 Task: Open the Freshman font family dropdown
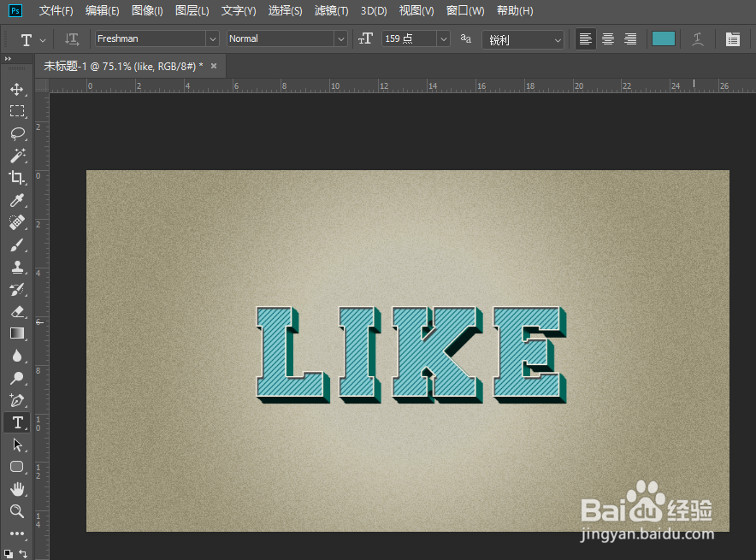213,39
